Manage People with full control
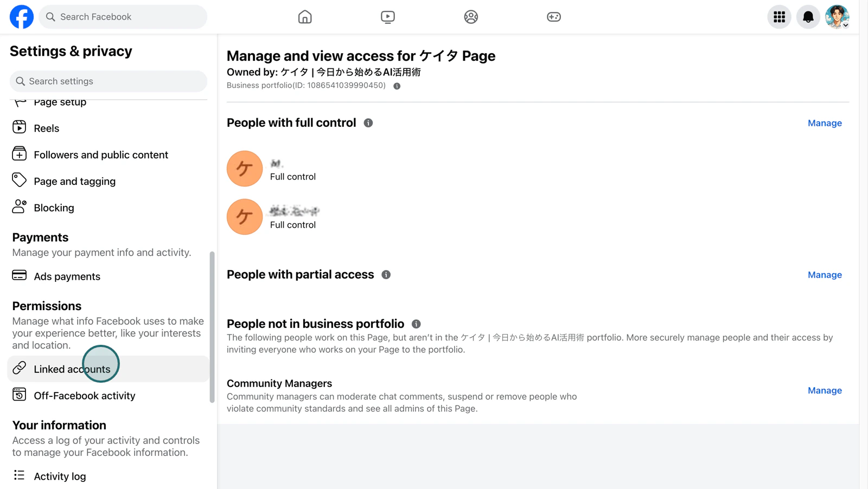This screenshot has width=868, height=489. point(825,123)
